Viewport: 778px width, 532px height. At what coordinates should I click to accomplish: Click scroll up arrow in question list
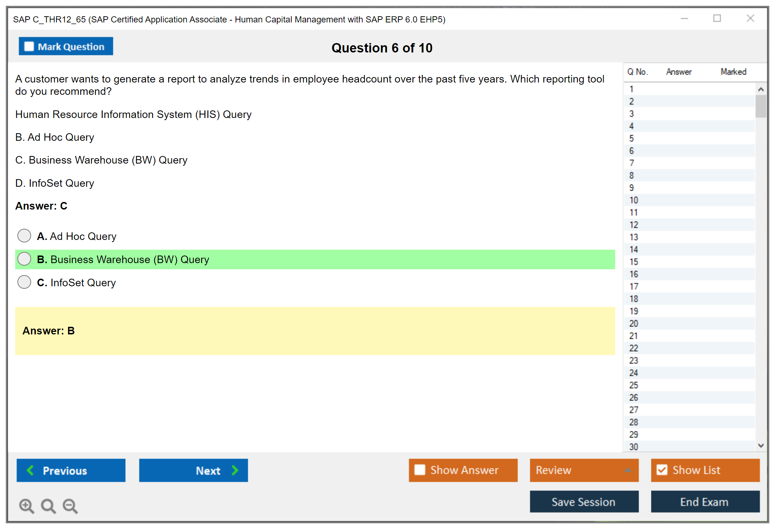[761, 89]
